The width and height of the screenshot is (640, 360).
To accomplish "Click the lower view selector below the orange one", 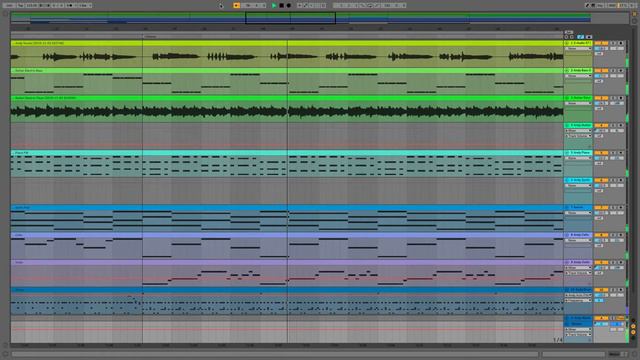I will (x=634, y=21).
